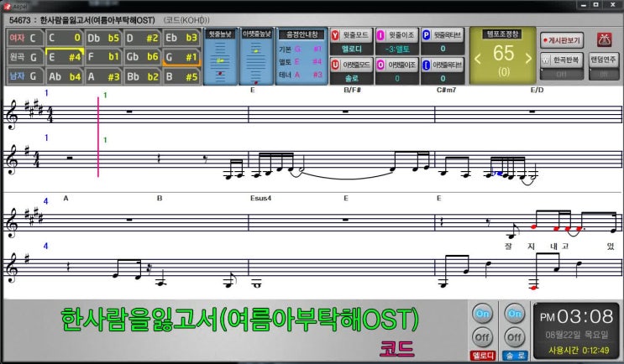Turn melody On with the 멜로디 On button
The width and height of the screenshot is (624, 364).
(482, 313)
